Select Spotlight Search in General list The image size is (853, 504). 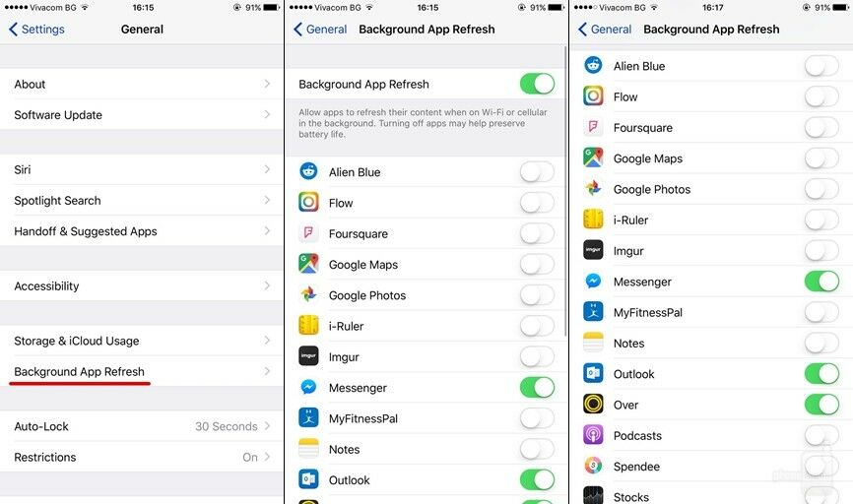(x=142, y=200)
